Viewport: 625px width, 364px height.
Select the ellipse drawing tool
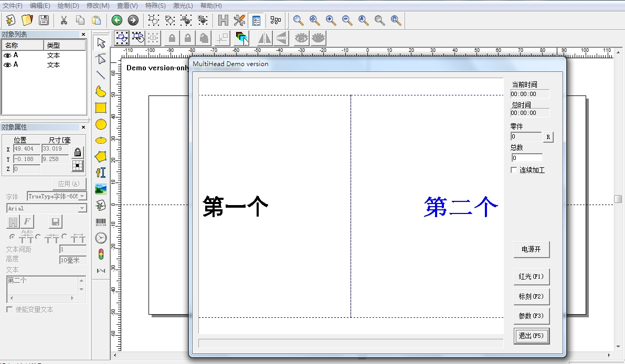[101, 140]
